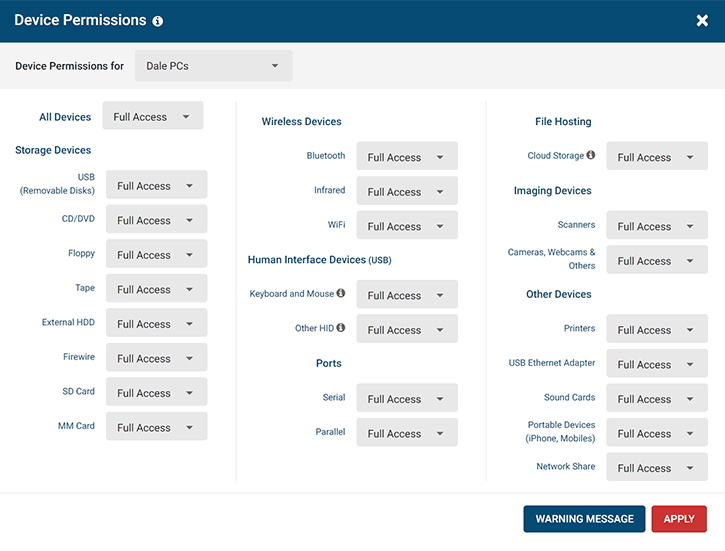Close the Device Permissions dialog
This screenshot has height=551, width=725.
(702, 21)
